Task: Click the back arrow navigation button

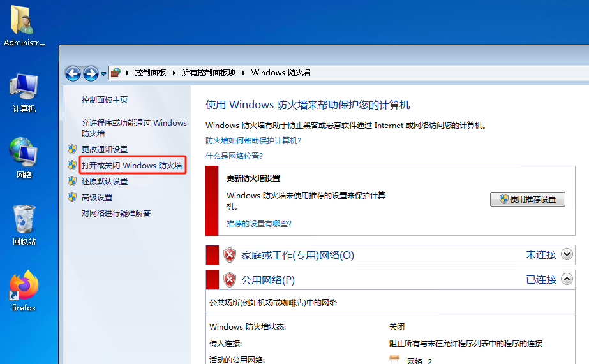Action: (73, 73)
